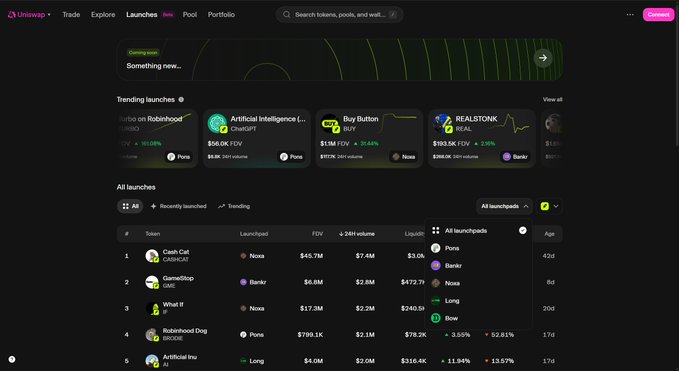Viewport: 679px width, 371px height.
Task: Click the Connect wallet button
Action: [x=658, y=14]
